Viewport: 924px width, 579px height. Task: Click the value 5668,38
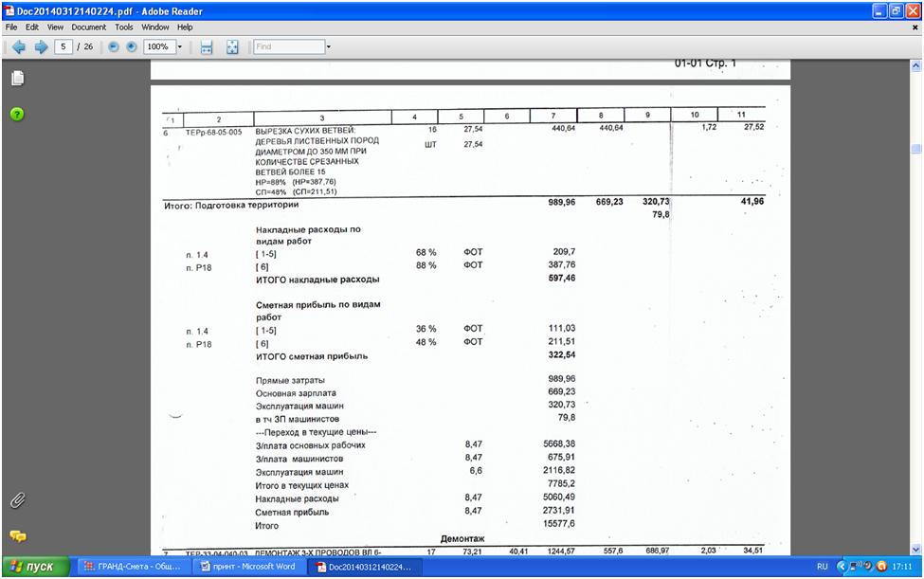click(559, 443)
